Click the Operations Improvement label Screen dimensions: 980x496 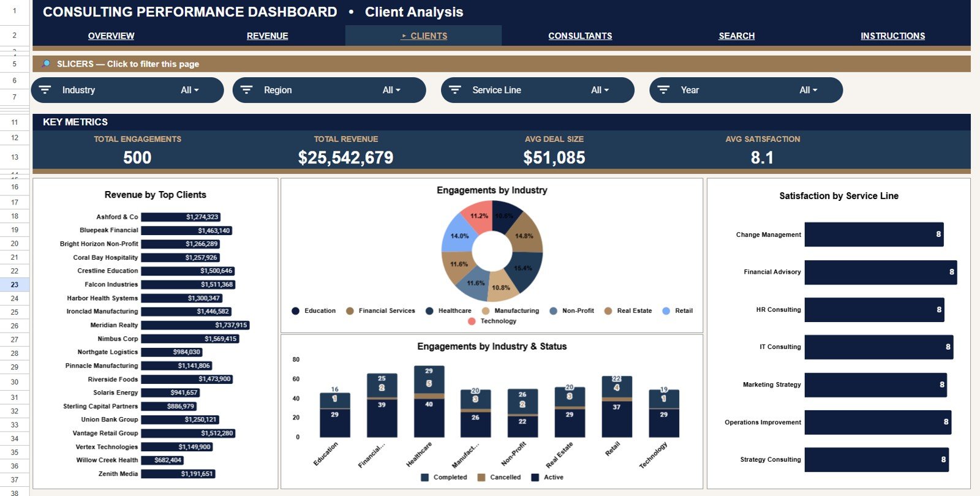point(763,423)
